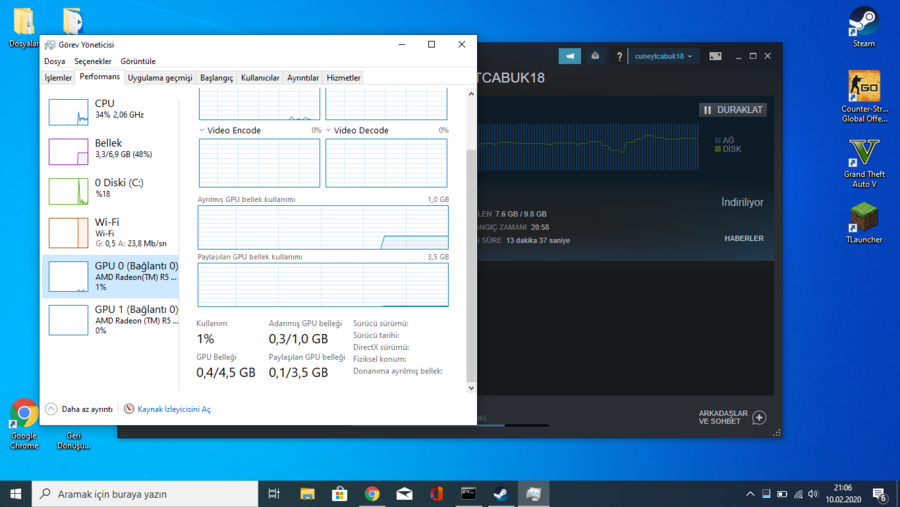Open Task View in the taskbar
The image size is (900, 507).
[274, 494]
